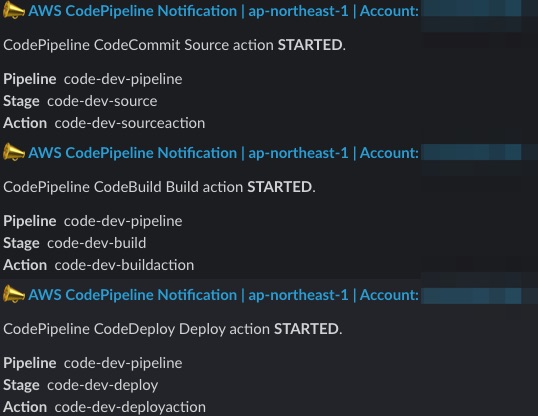Click the action value code-dev-sourceaction

pos(130,123)
